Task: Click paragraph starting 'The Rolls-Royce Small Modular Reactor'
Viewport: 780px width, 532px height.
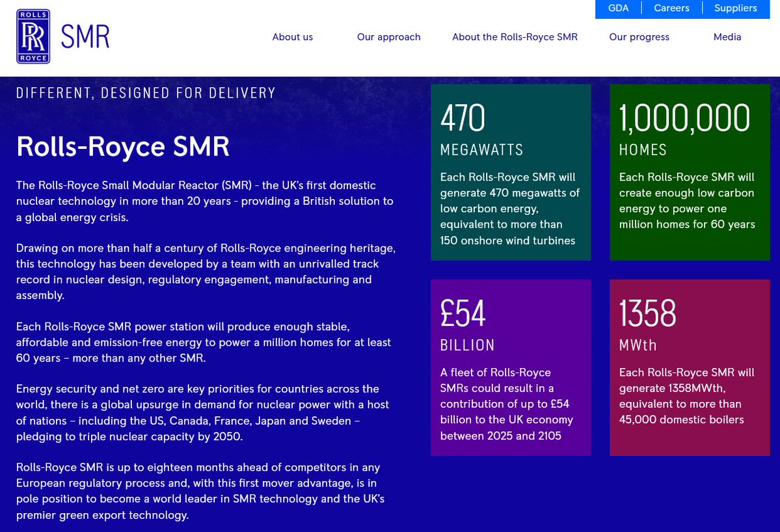Action: coord(204,201)
